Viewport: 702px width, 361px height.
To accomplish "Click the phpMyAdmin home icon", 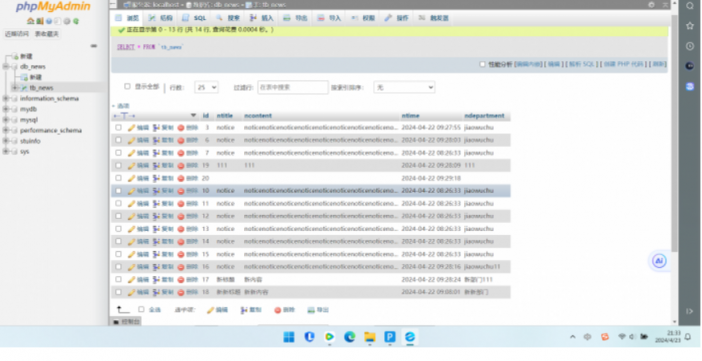I will pyautogui.click(x=30, y=21).
